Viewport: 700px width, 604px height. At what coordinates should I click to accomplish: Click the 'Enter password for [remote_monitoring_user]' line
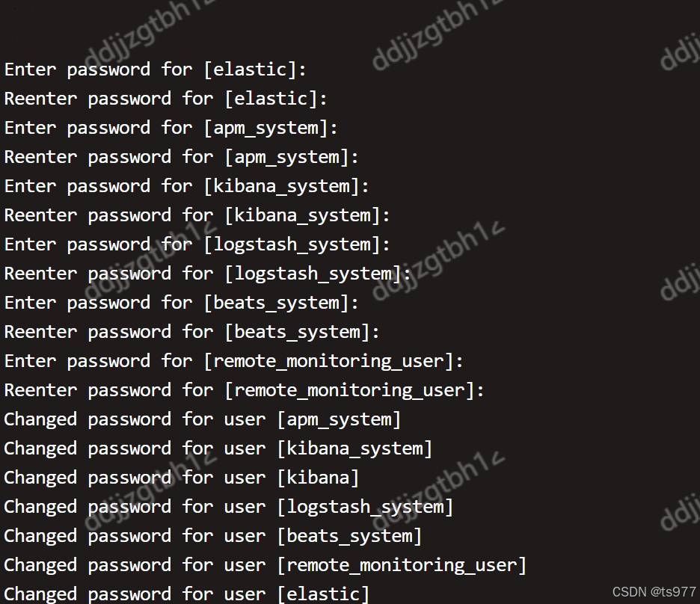pyautogui.click(x=233, y=361)
